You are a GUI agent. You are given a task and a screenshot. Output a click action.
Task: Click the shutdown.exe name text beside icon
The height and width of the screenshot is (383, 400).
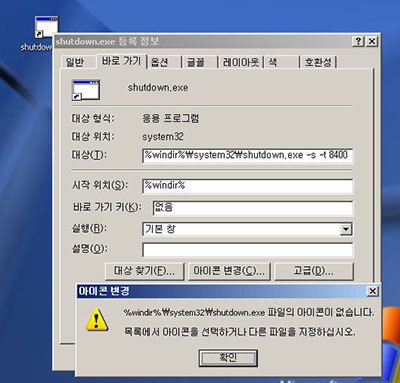point(158,88)
